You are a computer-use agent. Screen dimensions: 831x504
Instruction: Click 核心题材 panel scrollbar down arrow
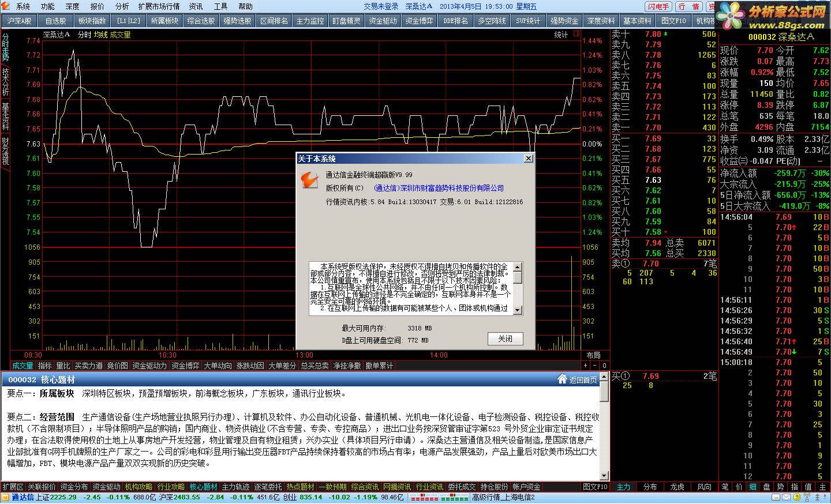click(x=604, y=476)
